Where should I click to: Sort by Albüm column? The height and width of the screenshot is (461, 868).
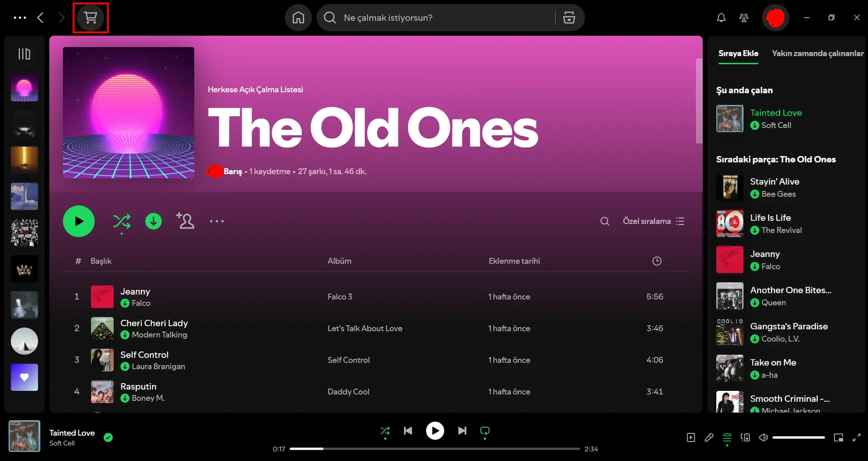pos(340,261)
